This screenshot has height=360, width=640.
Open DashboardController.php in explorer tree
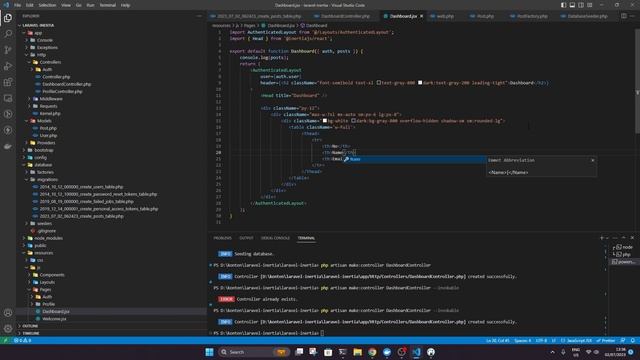coord(67,84)
